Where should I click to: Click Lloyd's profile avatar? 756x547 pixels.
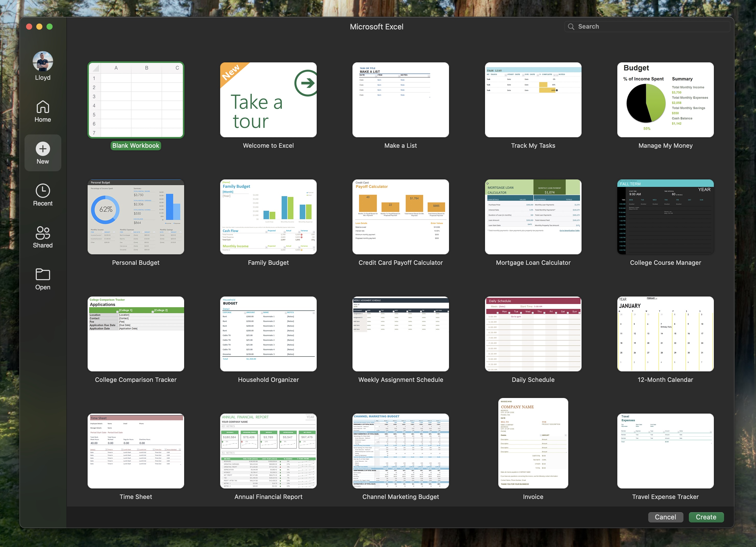point(42,61)
